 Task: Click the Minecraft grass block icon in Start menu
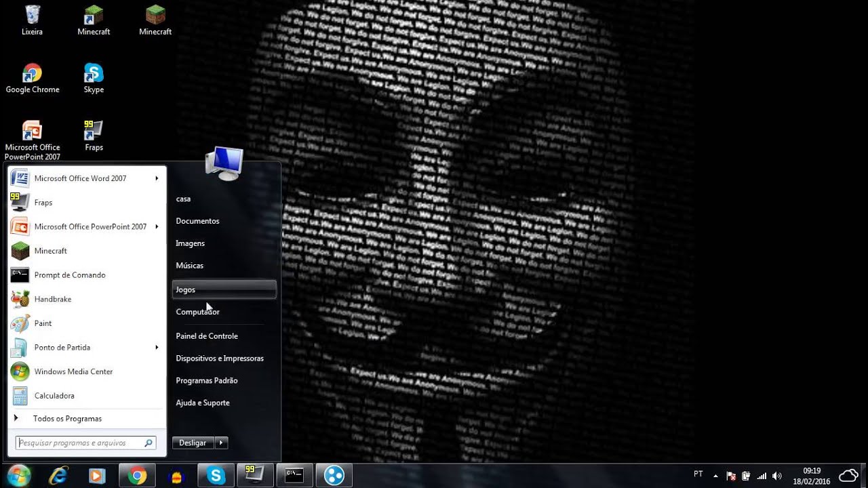tap(20, 251)
